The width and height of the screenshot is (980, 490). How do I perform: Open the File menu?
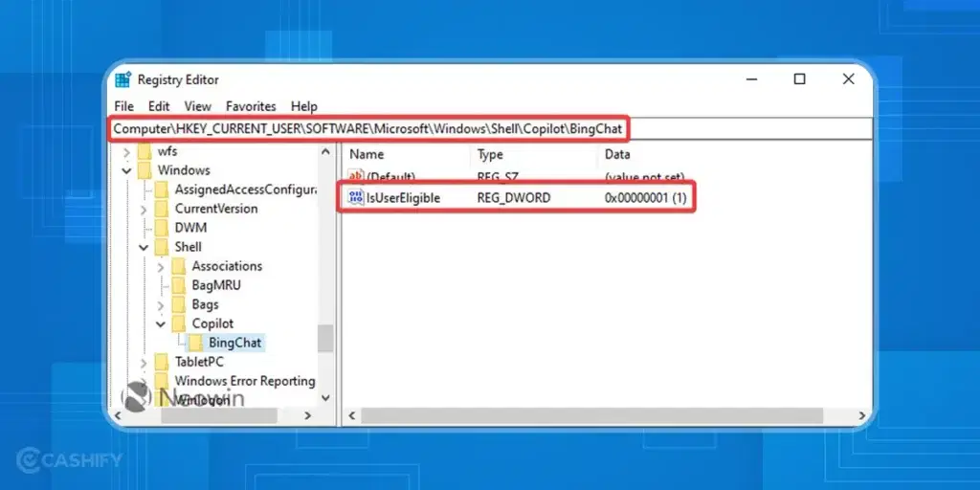coord(123,106)
